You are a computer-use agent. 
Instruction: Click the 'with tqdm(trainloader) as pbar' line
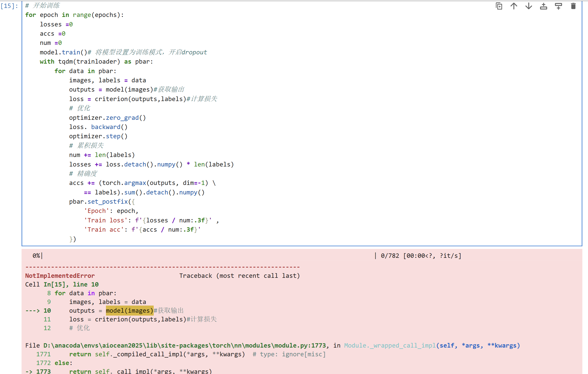pos(96,62)
